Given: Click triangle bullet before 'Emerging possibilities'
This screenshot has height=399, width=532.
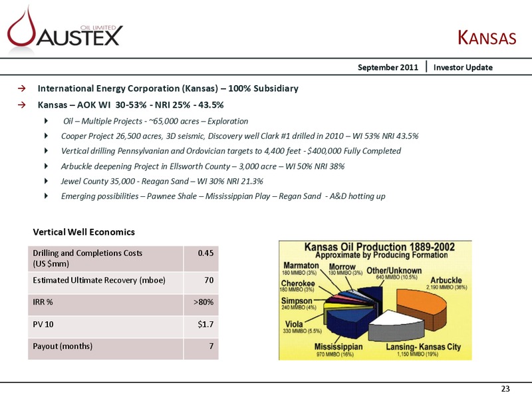Looking at the screenshot, I should pos(46,196).
